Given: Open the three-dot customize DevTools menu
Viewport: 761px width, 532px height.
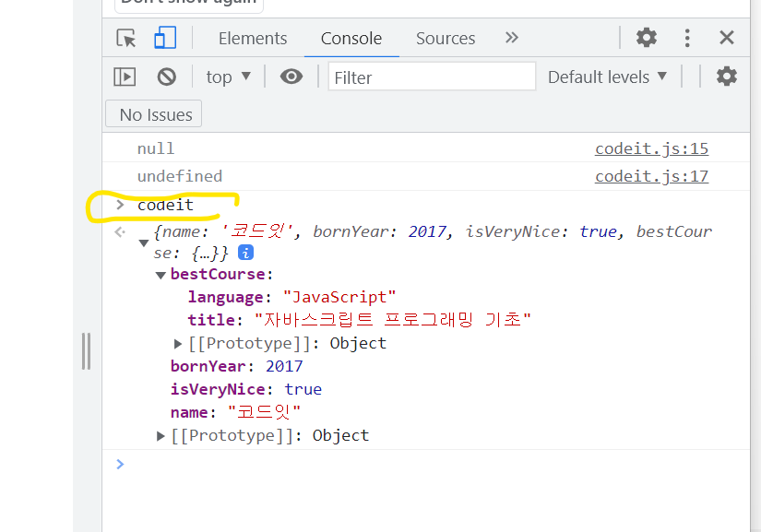Looking at the screenshot, I should 686,38.
